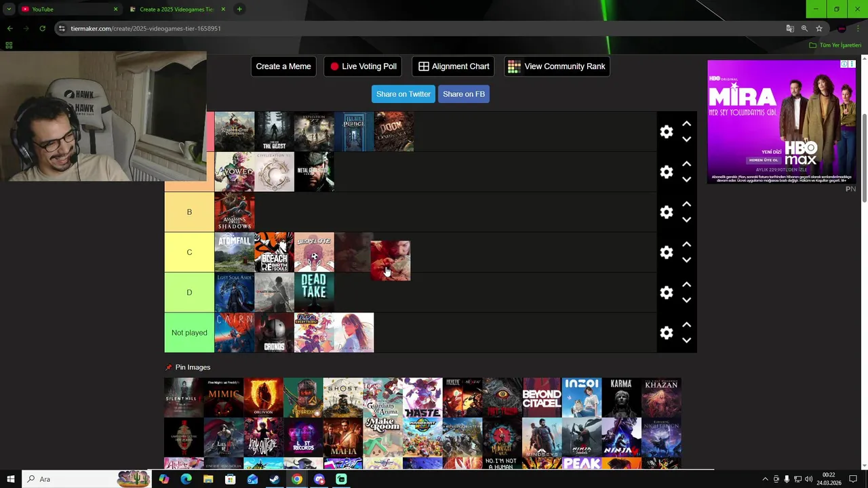Open Tüm Yer İşaretleri bookmarks folder

tap(835, 45)
